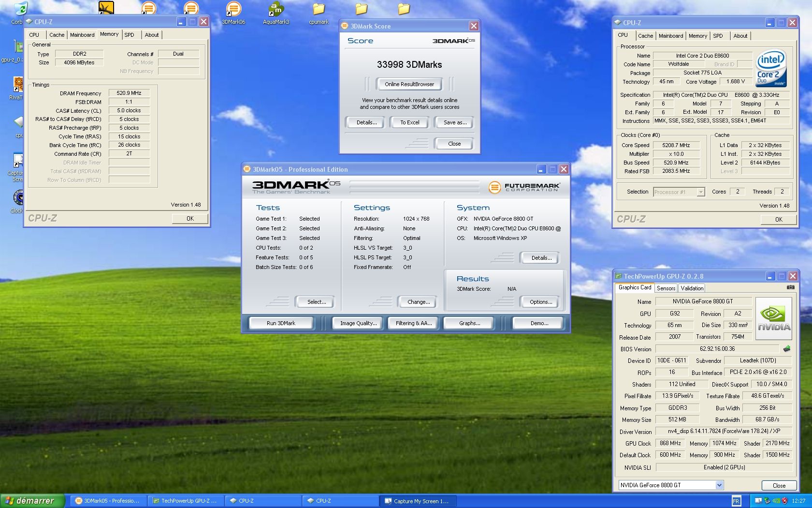
Task: Click the 33998 3DMarks score text
Action: (x=409, y=64)
